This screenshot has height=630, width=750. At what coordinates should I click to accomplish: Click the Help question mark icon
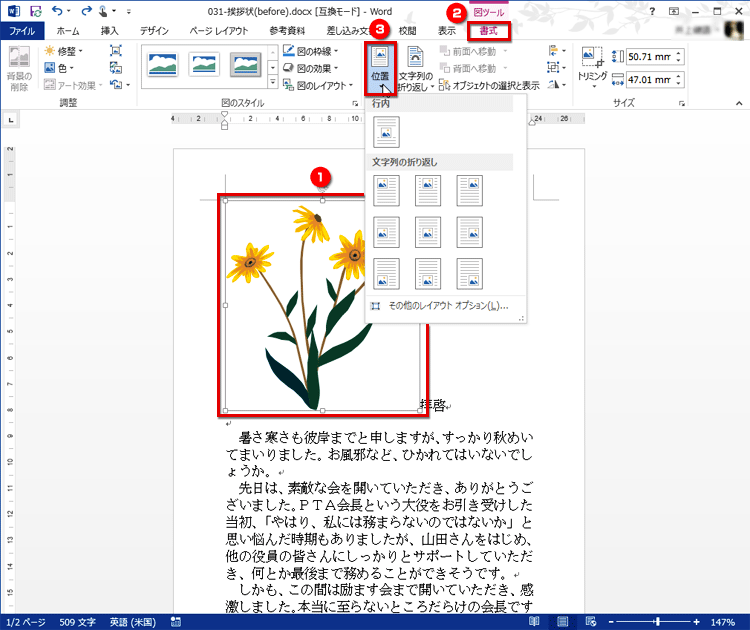tap(652, 11)
